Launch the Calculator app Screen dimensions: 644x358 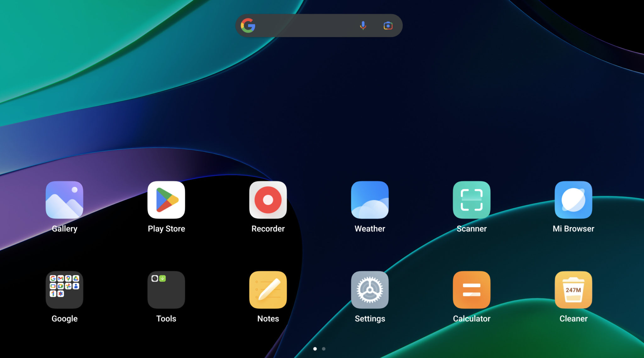click(471, 289)
